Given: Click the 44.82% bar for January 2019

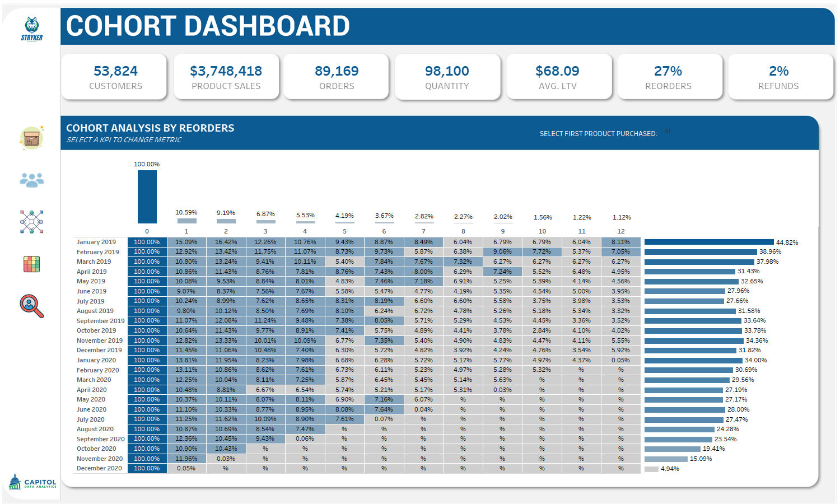Looking at the screenshot, I should [x=709, y=242].
